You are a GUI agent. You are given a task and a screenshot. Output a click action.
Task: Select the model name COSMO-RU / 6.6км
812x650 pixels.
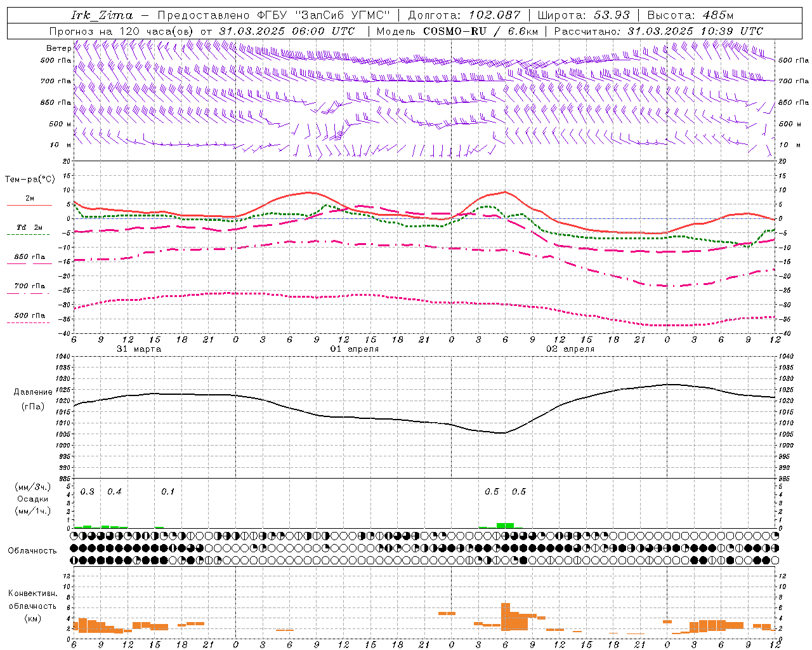pos(481,31)
